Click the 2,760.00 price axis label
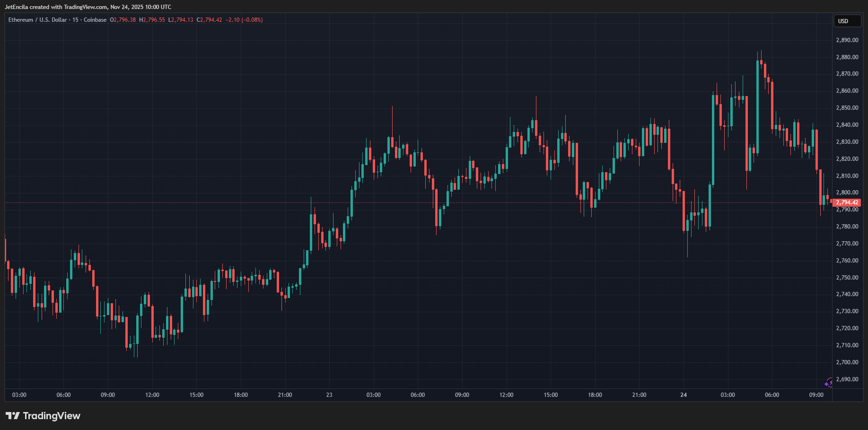The height and width of the screenshot is (430, 868). click(847, 261)
